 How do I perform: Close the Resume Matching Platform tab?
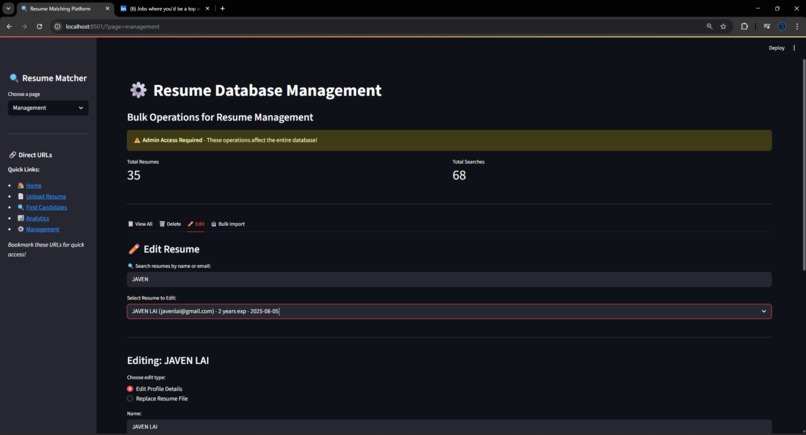tap(107, 8)
